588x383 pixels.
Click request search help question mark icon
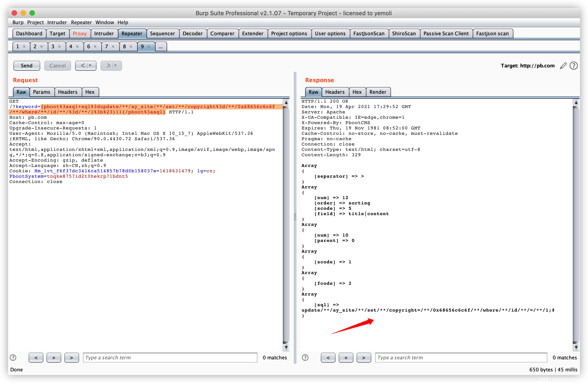pos(13,357)
